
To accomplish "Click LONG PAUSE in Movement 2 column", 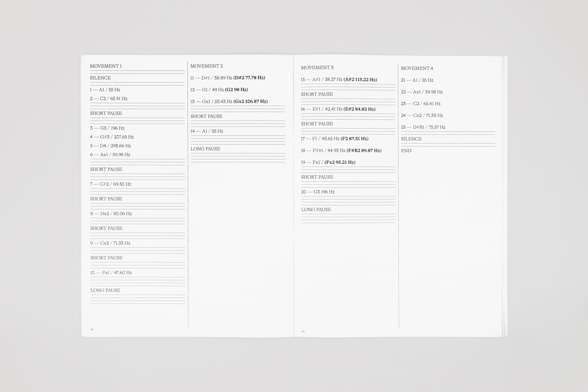I will point(205,149).
